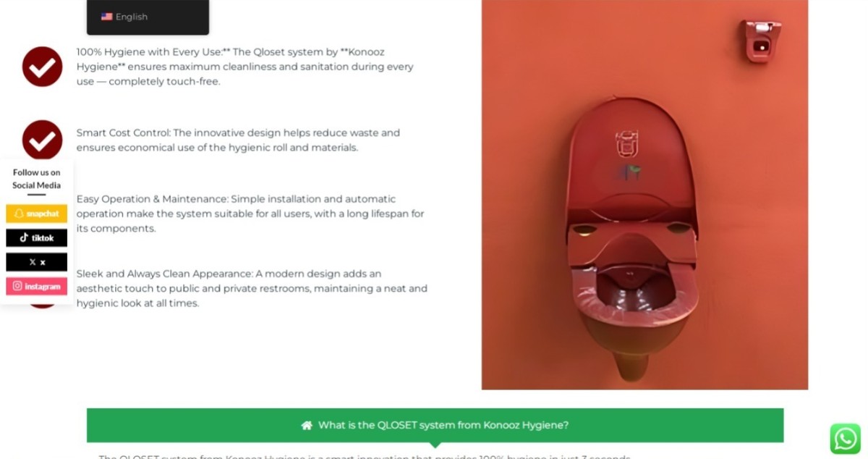Click the US flag icon
Image resolution: width=868 pixels, height=459 pixels.
[x=106, y=17]
